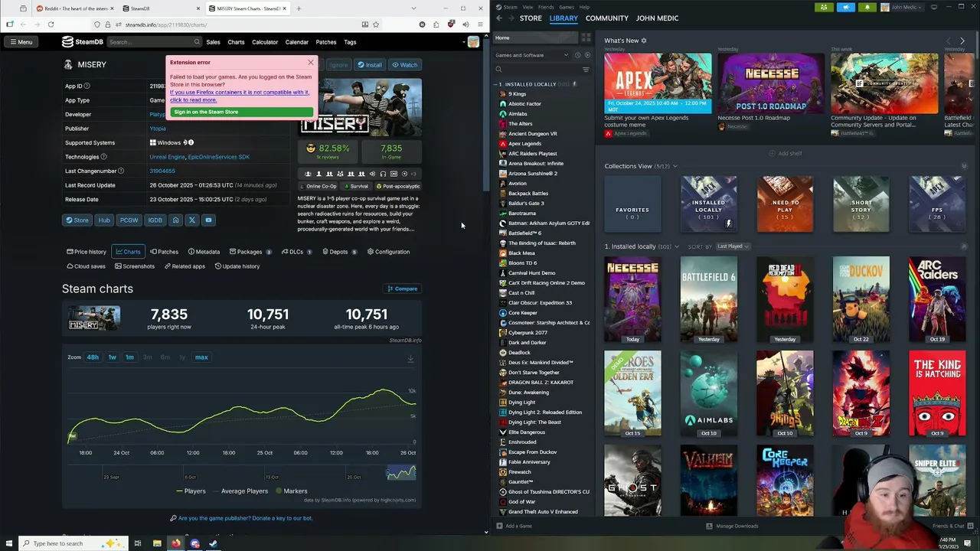The height and width of the screenshot is (551, 980).
Task: Open File Explorer from the taskbar
Action: [x=157, y=543]
